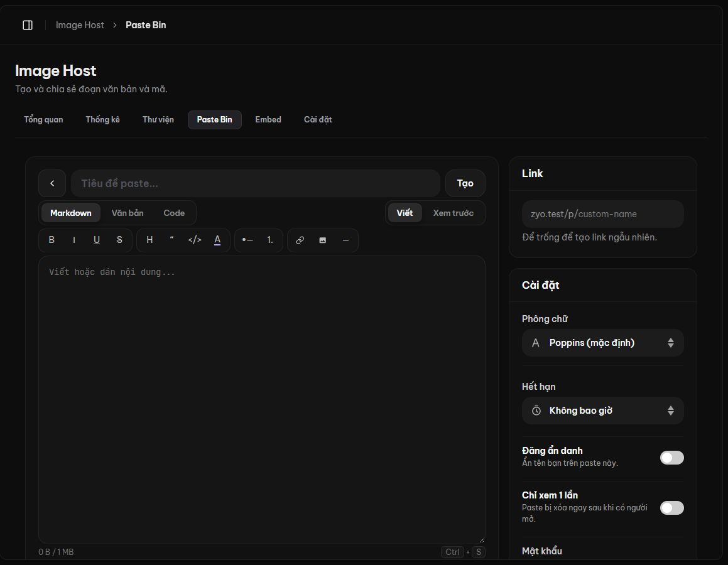Apply italic formatting
Viewport: 728px width, 565px height.
74,240
